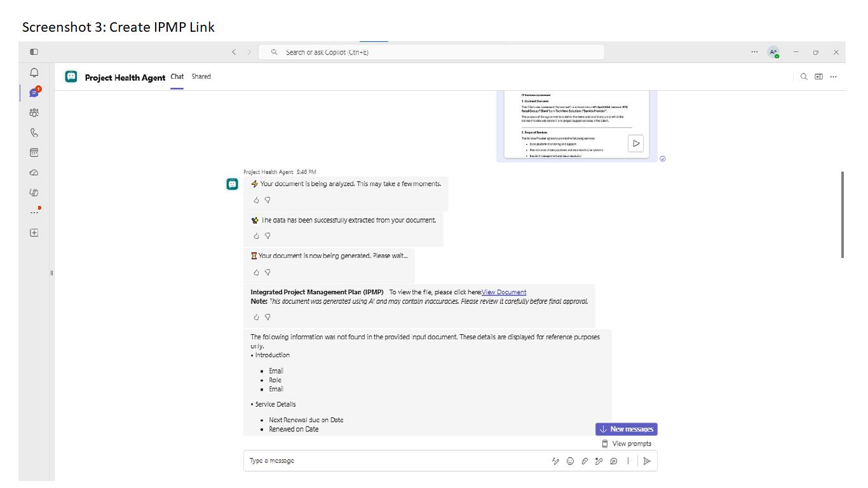Like the 'document is being analyzed' message
Viewport: 868px width, 488px height.
(256, 200)
